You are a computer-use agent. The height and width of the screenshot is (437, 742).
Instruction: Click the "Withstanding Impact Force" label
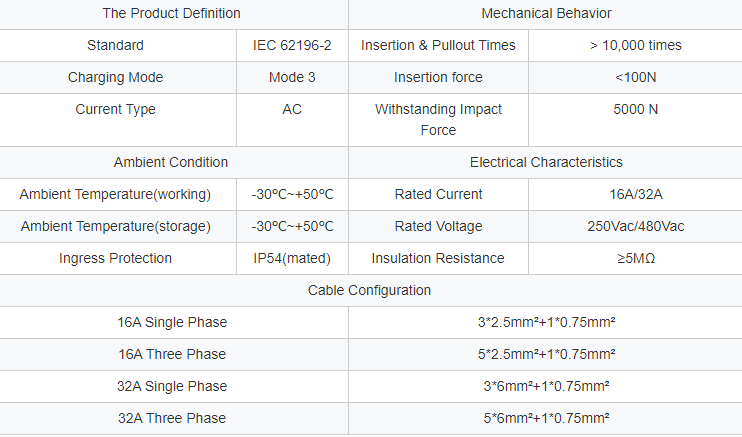pos(438,119)
